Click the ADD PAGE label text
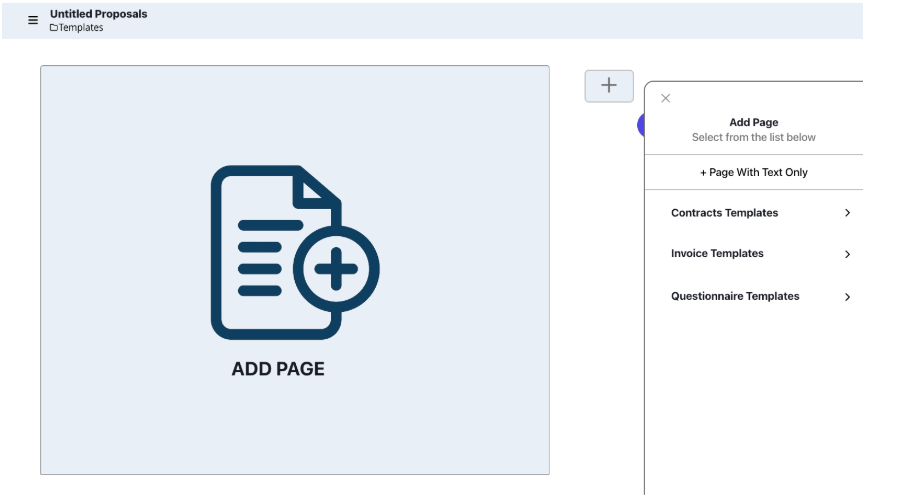This screenshot has width=906, height=504. click(x=278, y=369)
